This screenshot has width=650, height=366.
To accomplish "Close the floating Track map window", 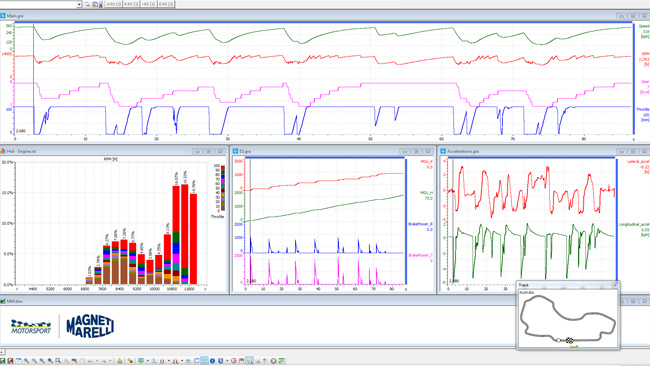I will (x=615, y=285).
